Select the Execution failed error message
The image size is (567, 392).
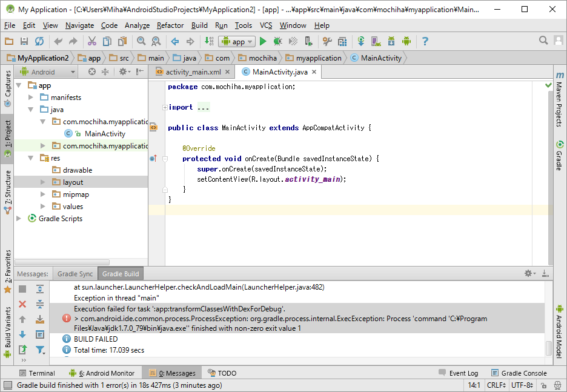pyautogui.click(x=296, y=318)
